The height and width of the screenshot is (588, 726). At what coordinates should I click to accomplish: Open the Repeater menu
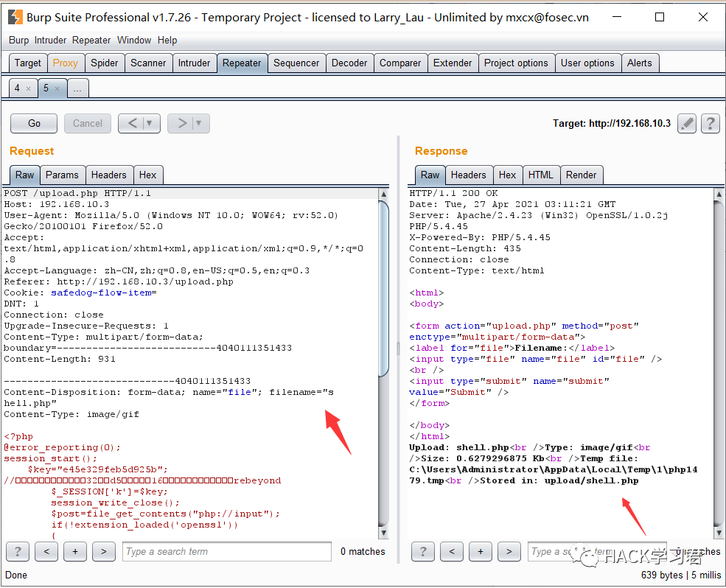coord(91,41)
